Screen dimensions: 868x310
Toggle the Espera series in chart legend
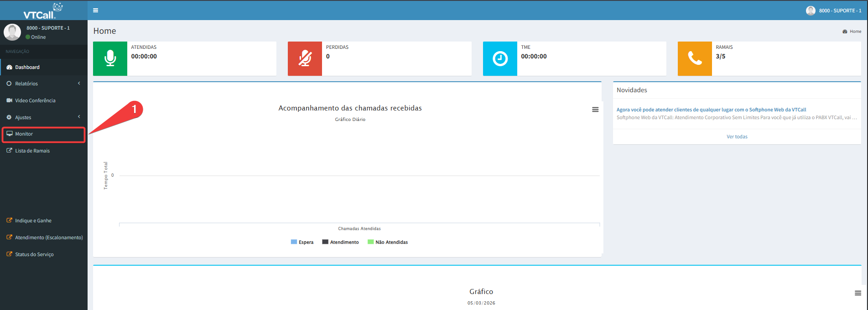[302, 242]
